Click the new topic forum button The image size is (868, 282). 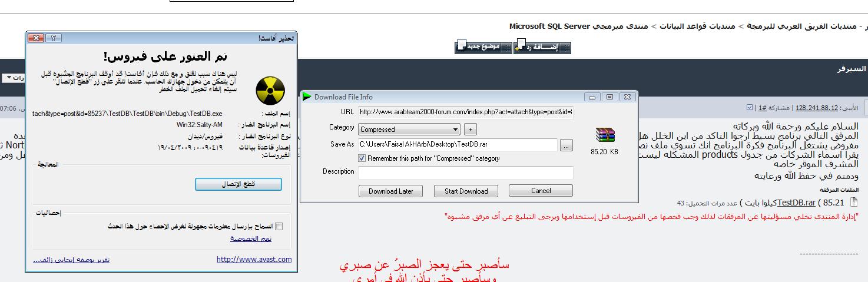484,47
